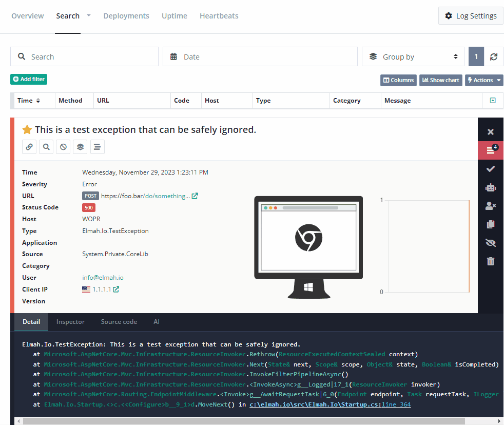Select the Search tab
This screenshot has height=425, width=504.
[68, 16]
